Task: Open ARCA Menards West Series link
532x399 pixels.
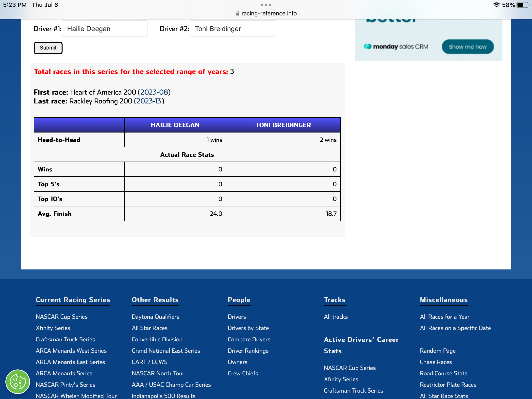Action: coord(71,351)
